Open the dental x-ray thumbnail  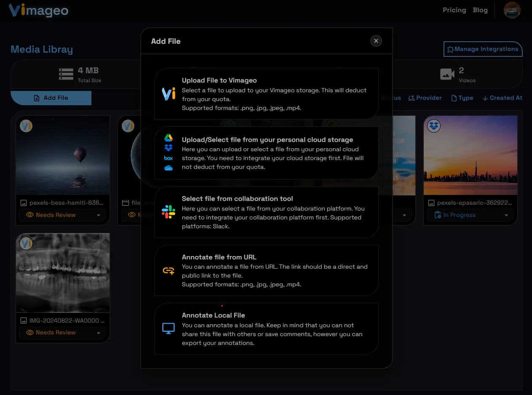(x=63, y=272)
